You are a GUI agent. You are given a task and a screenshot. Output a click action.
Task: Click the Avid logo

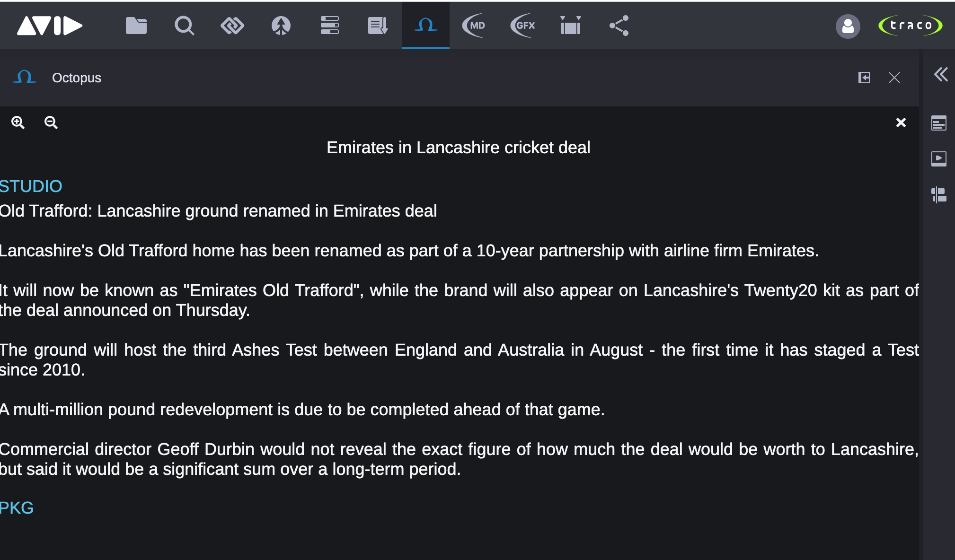tap(50, 26)
